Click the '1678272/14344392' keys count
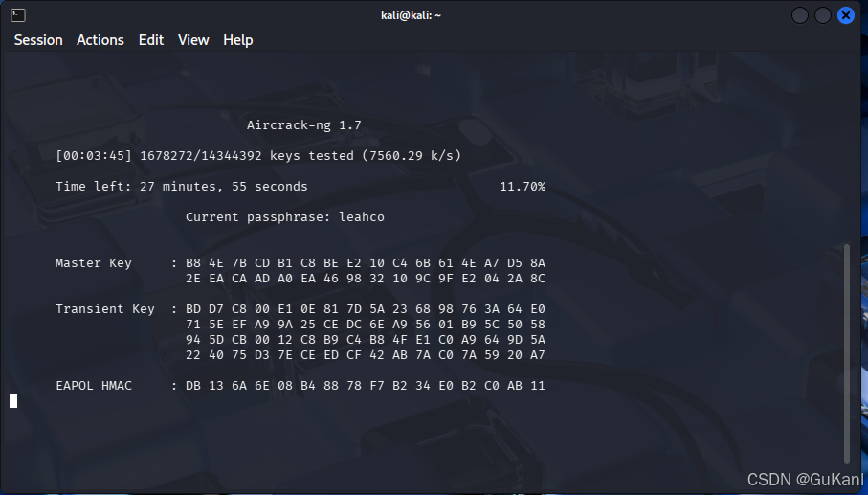Viewport: 868px width, 495px height. tap(201, 156)
